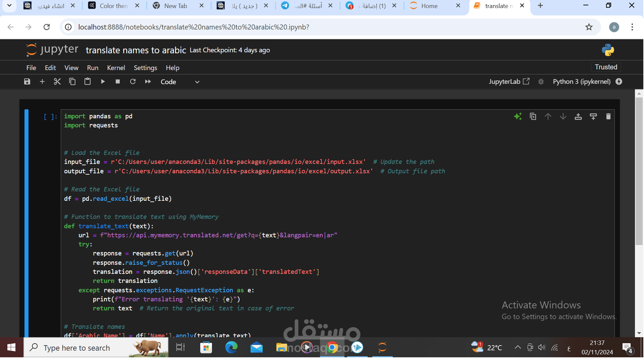Run the selected cell with the play icon
The height and width of the screenshot is (362, 644).
pos(103,82)
